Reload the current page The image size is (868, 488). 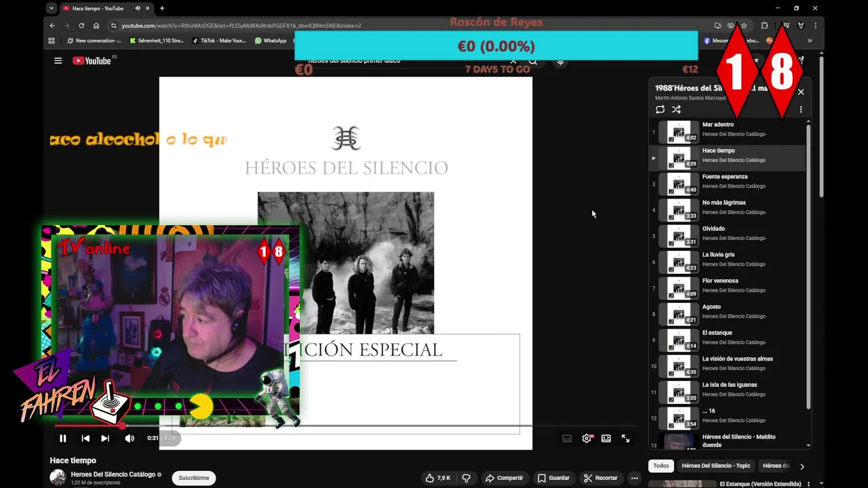point(81,26)
